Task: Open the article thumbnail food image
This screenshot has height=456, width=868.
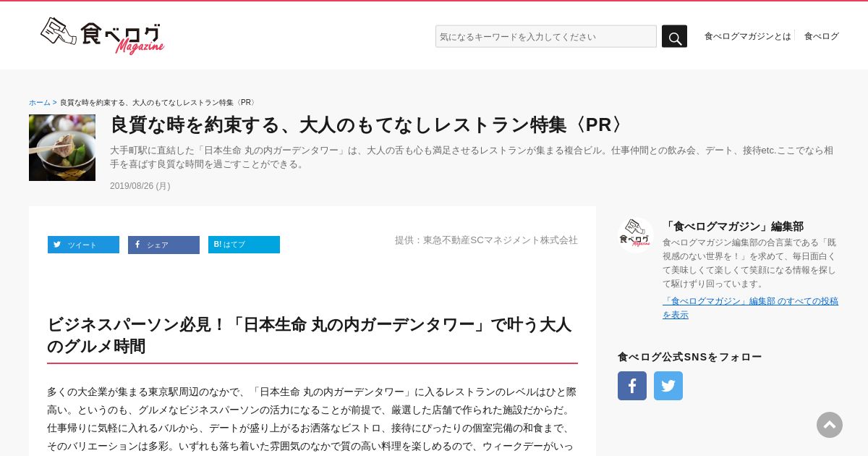Action: click(x=62, y=148)
